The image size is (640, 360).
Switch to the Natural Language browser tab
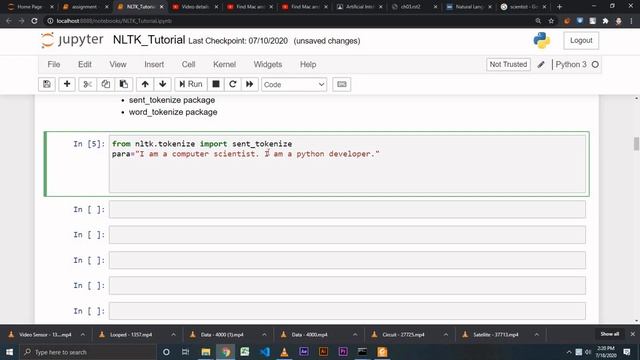pos(469,7)
